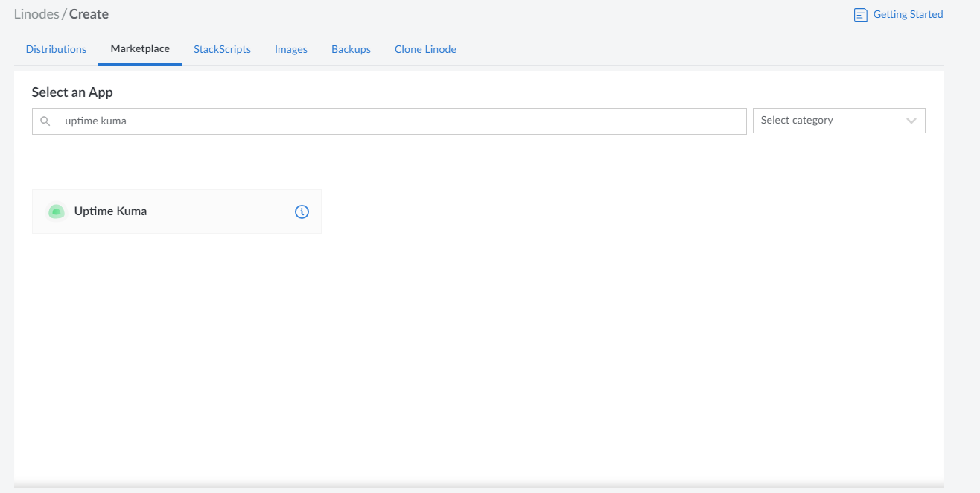Select the Uptime Kuma app card
This screenshot has height=493, width=980.
(176, 211)
